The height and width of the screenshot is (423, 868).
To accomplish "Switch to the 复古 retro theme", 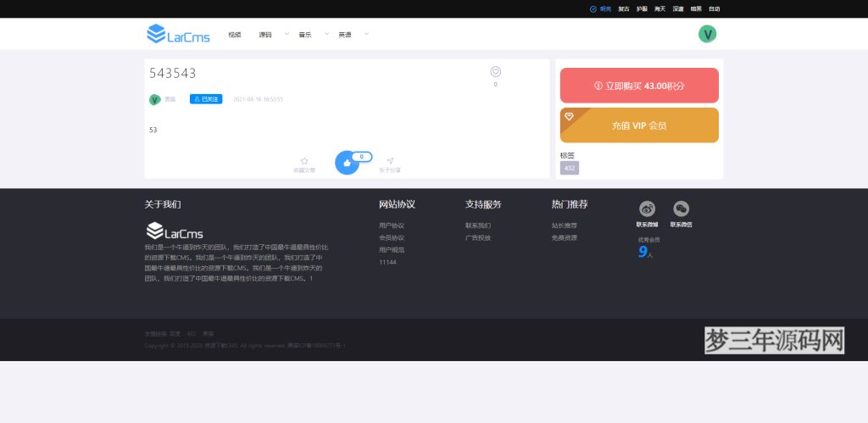I will click(x=624, y=8).
